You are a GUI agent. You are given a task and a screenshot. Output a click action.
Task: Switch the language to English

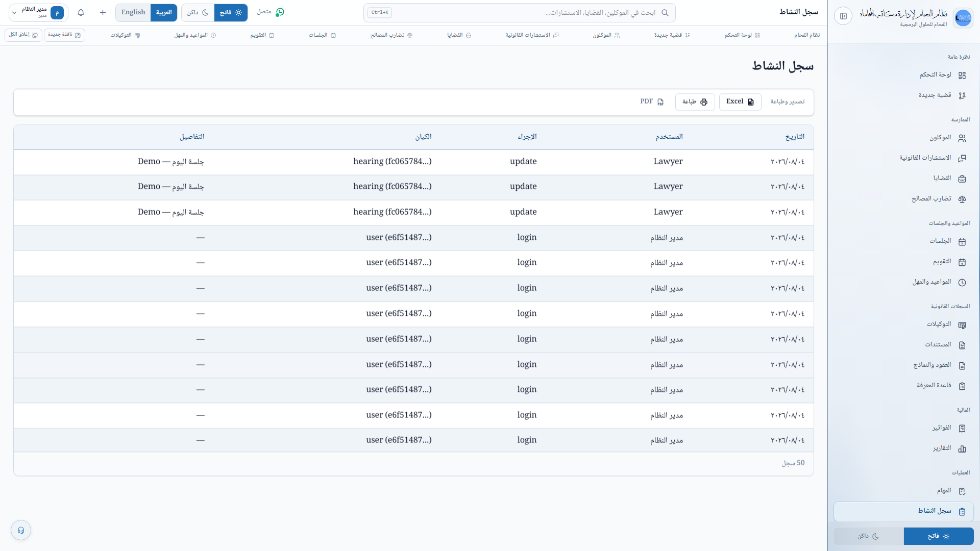(133, 13)
